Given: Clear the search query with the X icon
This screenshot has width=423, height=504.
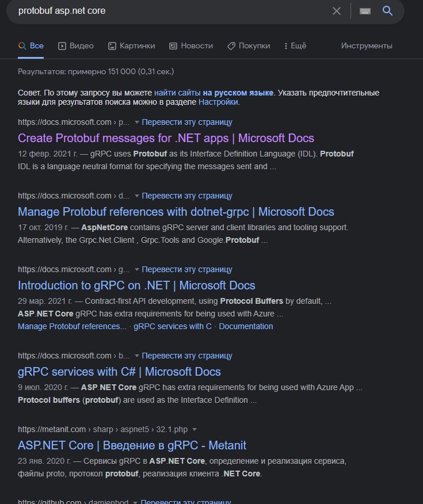Looking at the screenshot, I should pyautogui.click(x=337, y=11).
